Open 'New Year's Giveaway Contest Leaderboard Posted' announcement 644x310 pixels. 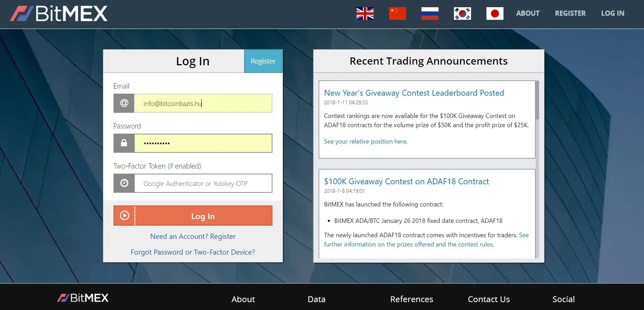pyautogui.click(x=414, y=93)
